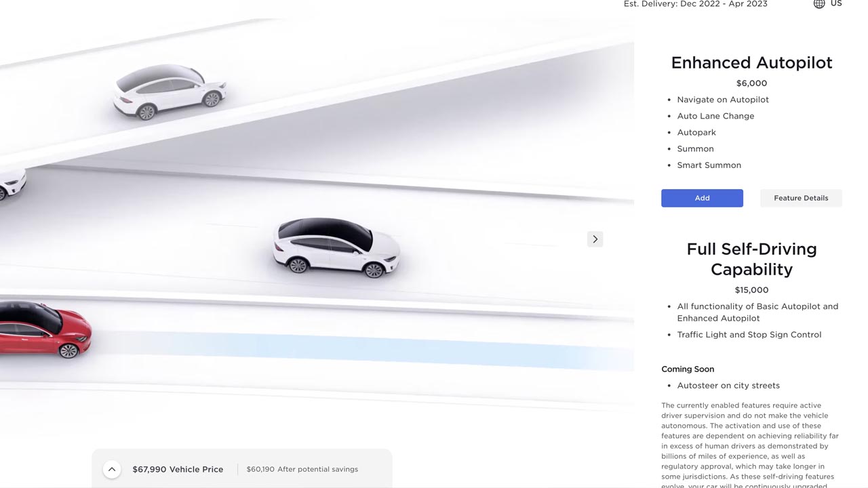This screenshot has width=868, height=488.
Task: Click the All functionality of Basic Autopilot item
Action: pyautogui.click(x=757, y=312)
